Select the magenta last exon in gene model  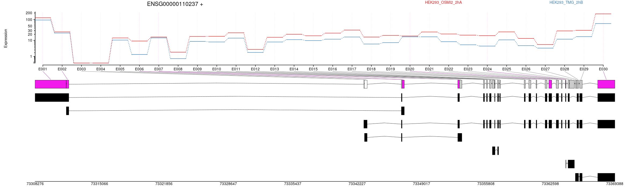[606, 84]
